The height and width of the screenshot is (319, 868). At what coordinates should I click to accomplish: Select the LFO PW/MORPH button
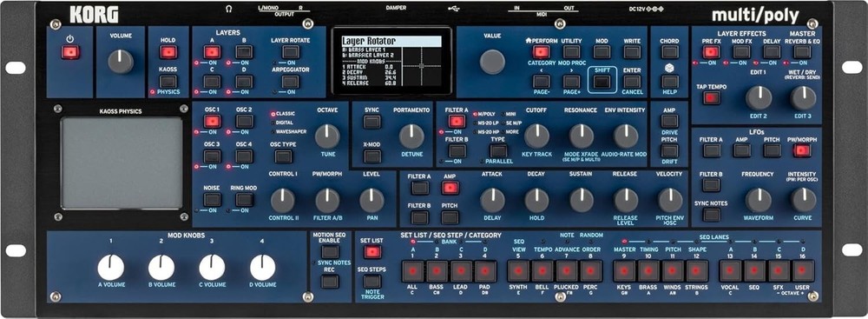(802, 150)
